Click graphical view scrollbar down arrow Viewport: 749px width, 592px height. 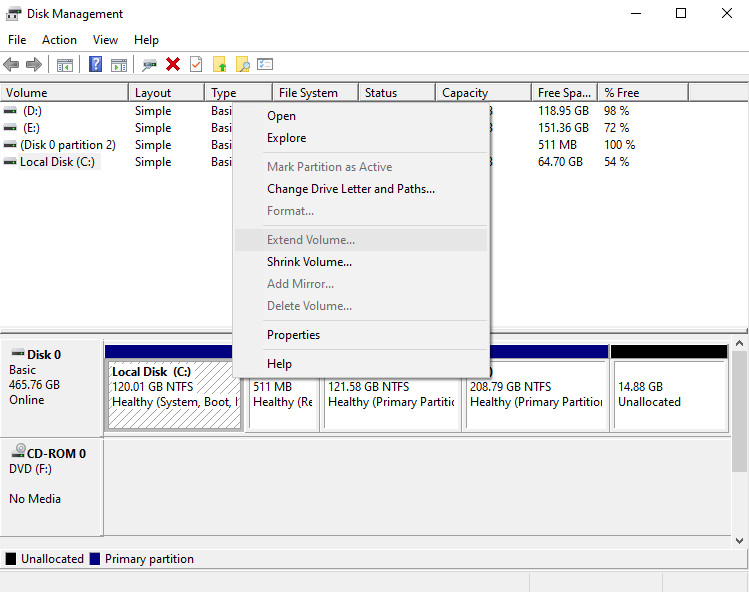[739, 541]
